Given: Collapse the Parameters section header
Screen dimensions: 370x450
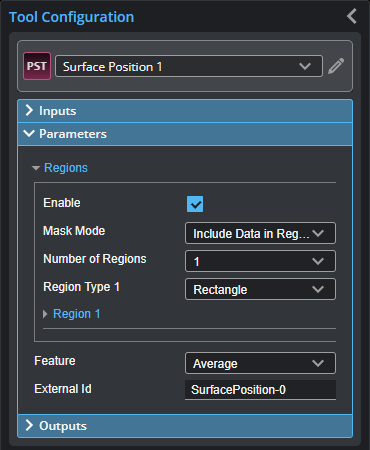Looking at the screenshot, I should tap(185, 134).
